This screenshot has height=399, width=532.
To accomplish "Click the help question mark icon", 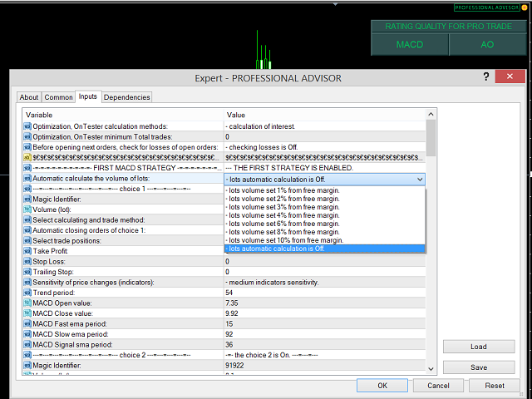I will (486, 77).
